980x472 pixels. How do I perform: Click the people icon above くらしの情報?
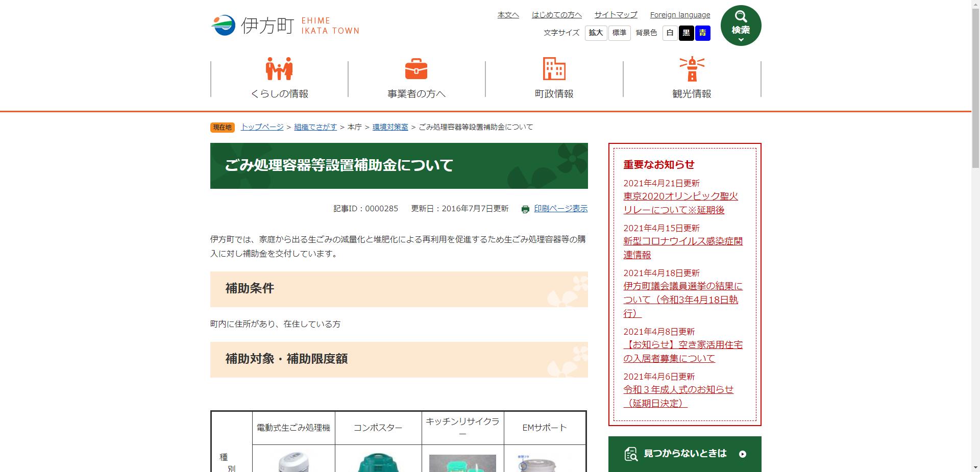pyautogui.click(x=278, y=69)
